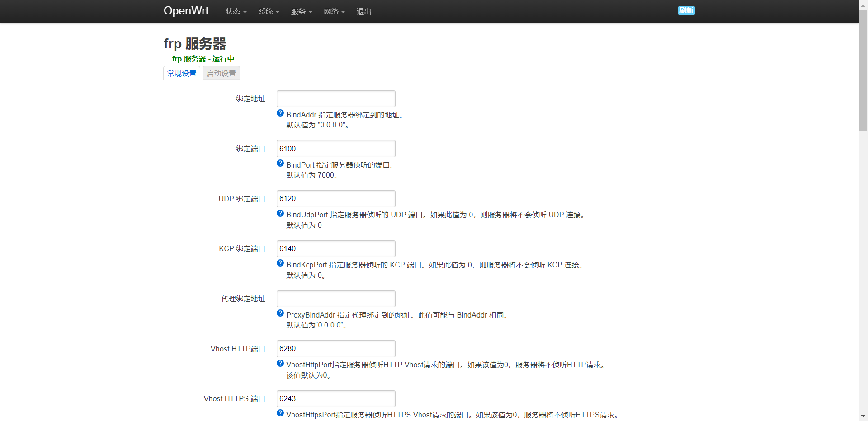
Task: Click the OpenWrt brand link
Action: (x=186, y=11)
